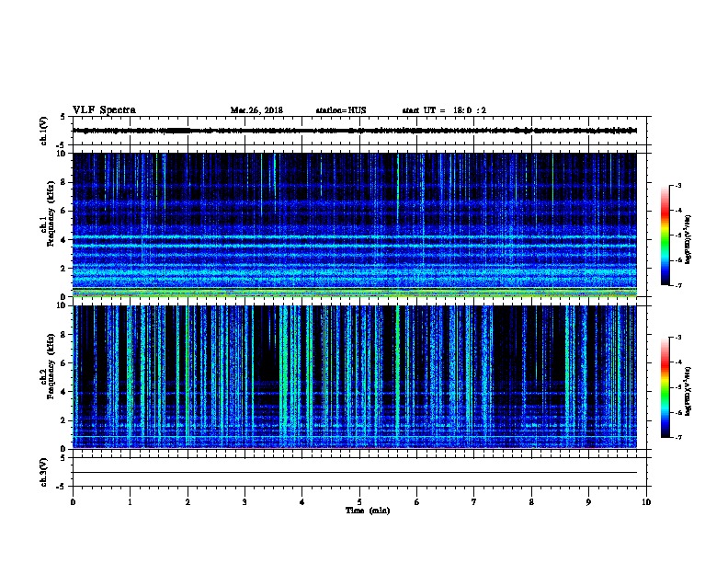The width and height of the screenshot is (728, 563).
Task: Click the ch.2 spectrogram colorbar
Action: [x=665, y=387]
